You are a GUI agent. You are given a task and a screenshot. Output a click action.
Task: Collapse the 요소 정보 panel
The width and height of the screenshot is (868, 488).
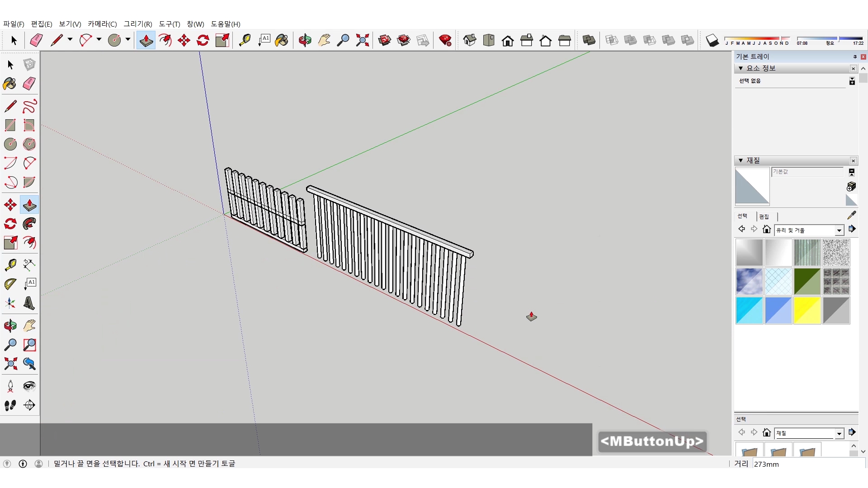(x=741, y=68)
